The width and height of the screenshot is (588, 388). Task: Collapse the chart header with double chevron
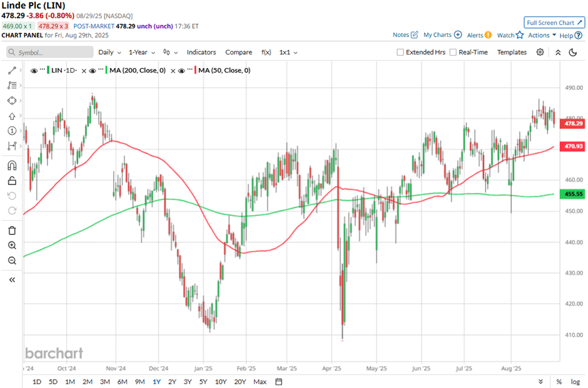point(558,52)
